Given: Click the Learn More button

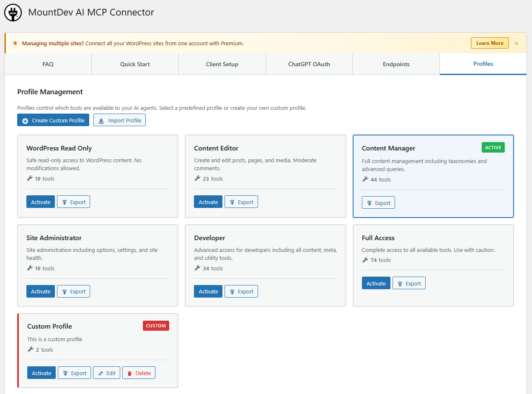Looking at the screenshot, I should [x=490, y=43].
